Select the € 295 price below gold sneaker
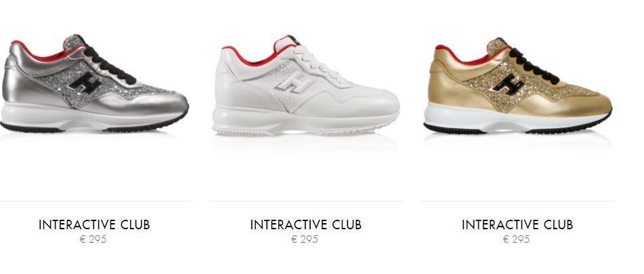 (516, 239)
